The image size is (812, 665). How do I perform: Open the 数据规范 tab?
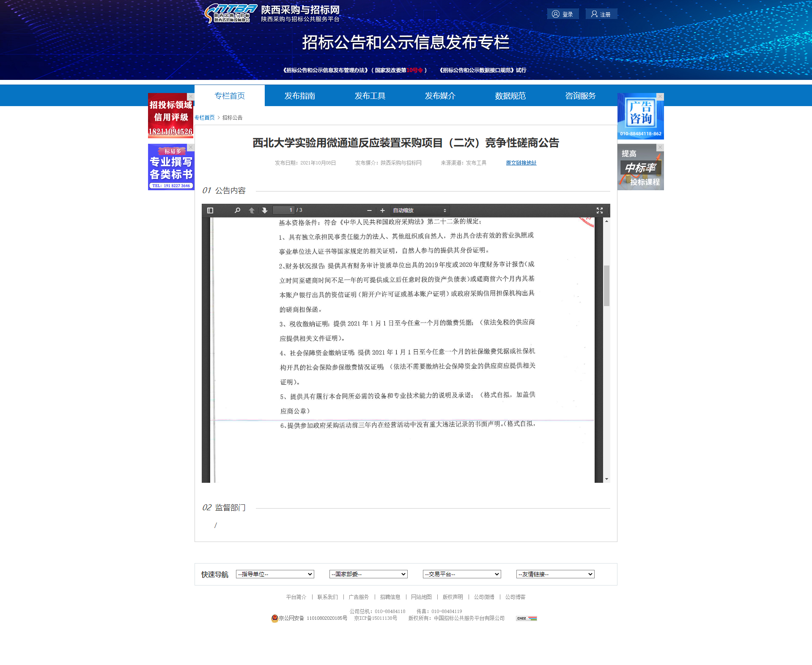click(510, 96)
